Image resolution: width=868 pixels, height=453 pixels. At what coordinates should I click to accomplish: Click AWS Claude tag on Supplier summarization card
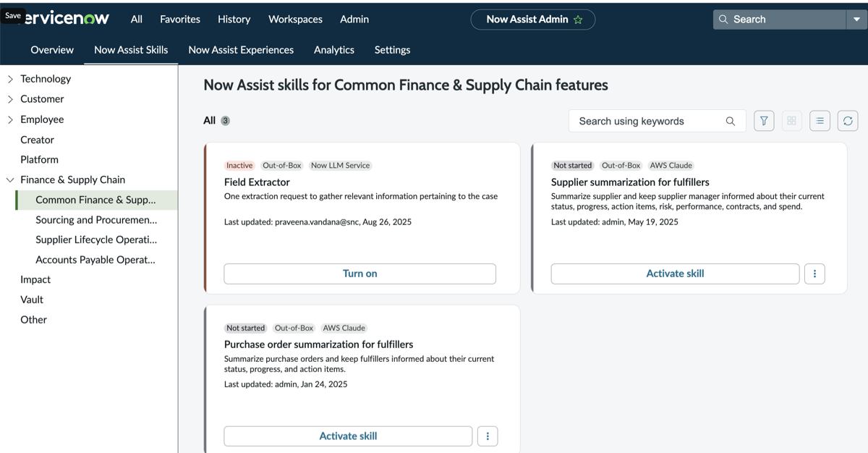click(x=671, y=166)
